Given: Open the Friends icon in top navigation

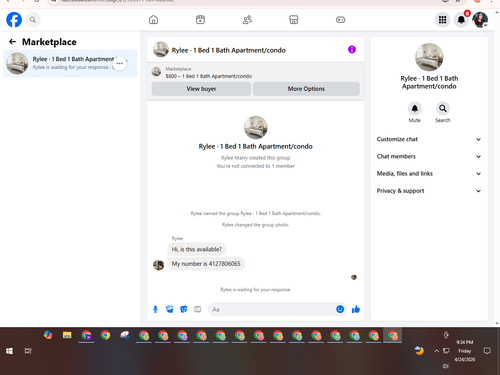Looking at the screenshot, I should click(x=247, y=20).
